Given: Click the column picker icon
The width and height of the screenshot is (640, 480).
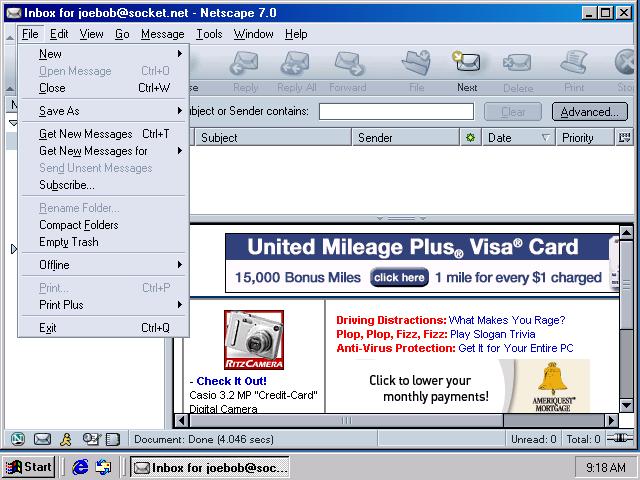Looking at the screenshot, I should [624, 138].
